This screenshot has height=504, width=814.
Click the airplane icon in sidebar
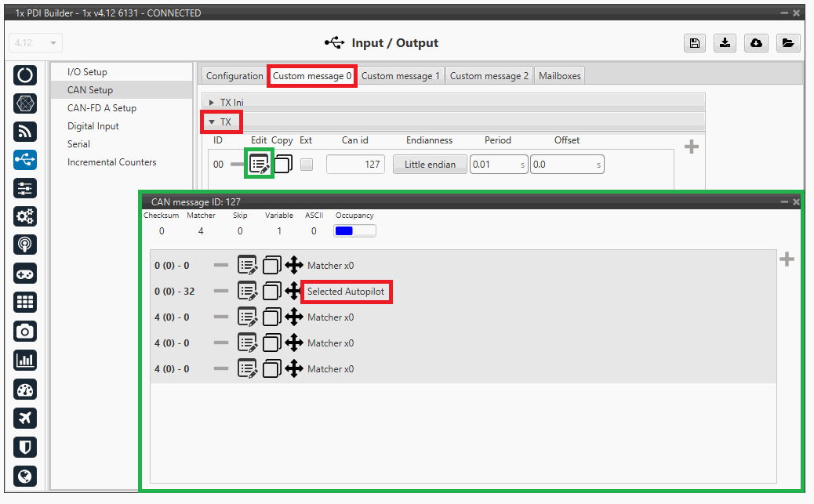[25, 418]
